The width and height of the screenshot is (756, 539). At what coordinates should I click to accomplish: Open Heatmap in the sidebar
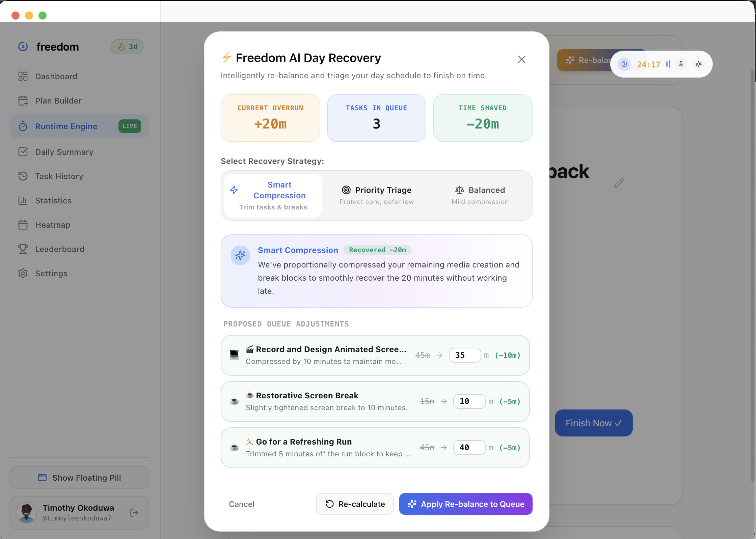(79, 225)
